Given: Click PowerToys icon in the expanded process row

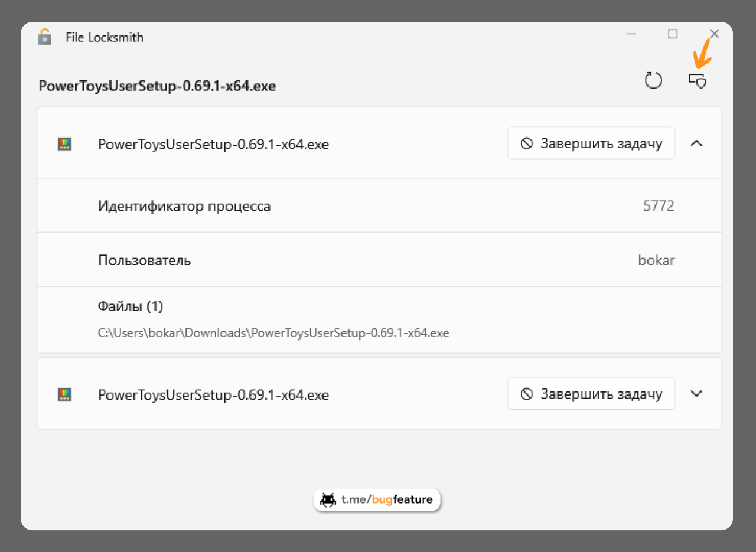Looking at the screenshot, I should pos(64,143).
